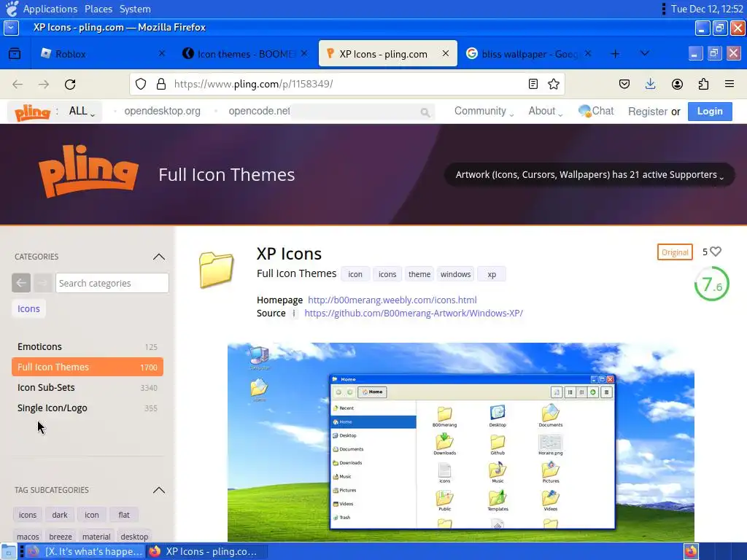Collapse the Tag Subcategories section chevron
The width and height of the screenshot is (747, 560).
pos(159,490)
